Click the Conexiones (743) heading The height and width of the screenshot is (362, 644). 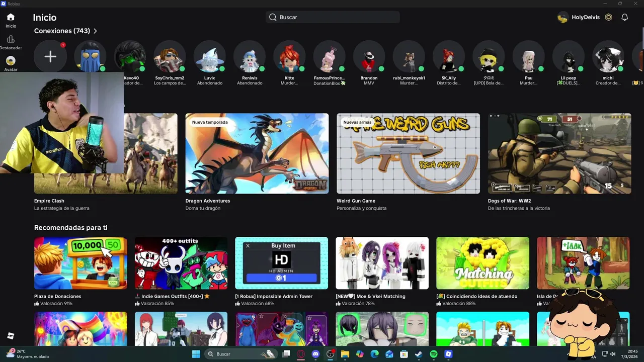(x=62, y=31)
